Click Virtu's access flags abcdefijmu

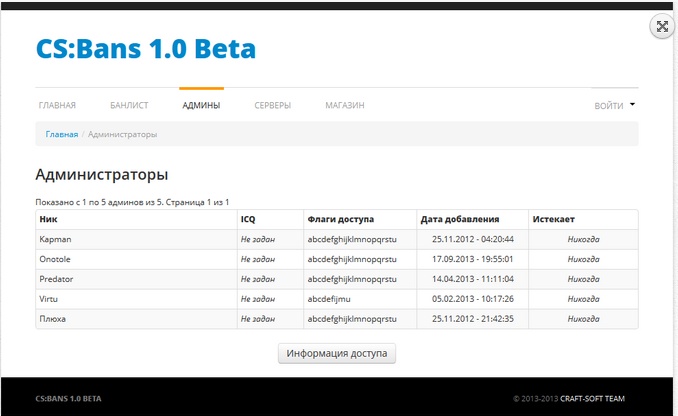(x=329, y=299)
